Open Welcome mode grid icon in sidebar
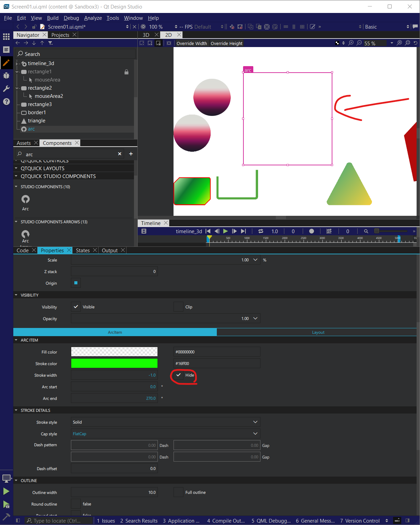420x525 pixels. [6, 36]
